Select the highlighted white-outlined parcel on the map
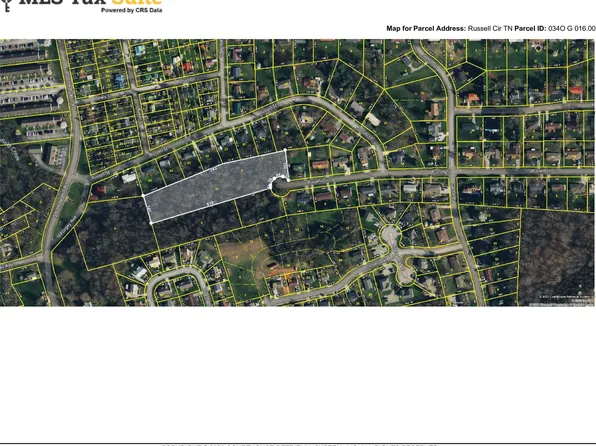 pos(216,187)
